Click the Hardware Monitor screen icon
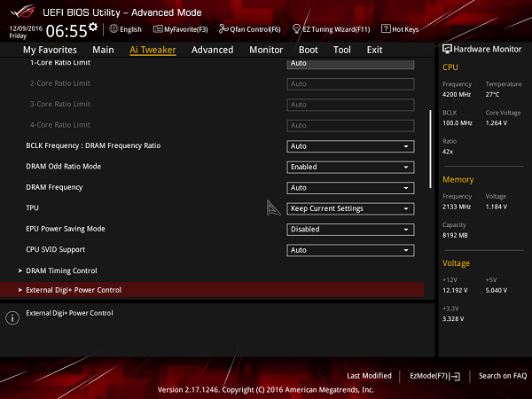This screenshot has width=532, height=399. (447, 49)
